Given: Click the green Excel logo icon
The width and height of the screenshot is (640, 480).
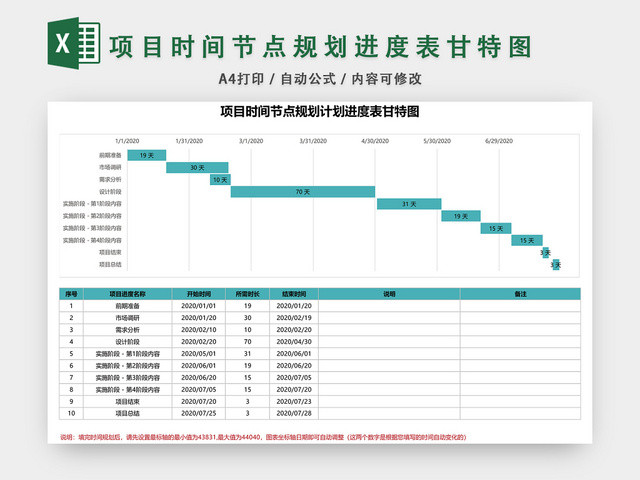Looking at the screenshot, I should 74,43.
